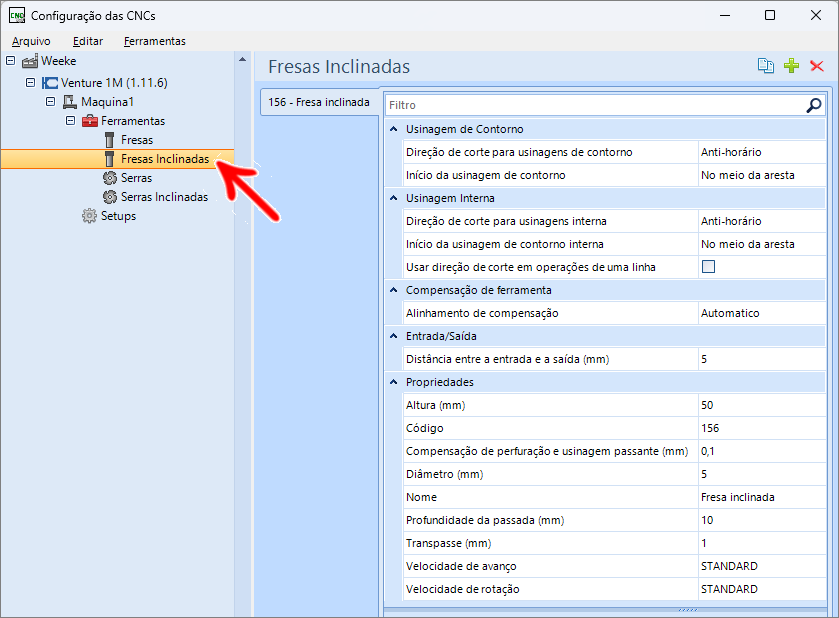
Task: Toggle 'Usar direção de corte em operações de uma linha' checkbox
Action: [708, 266]
